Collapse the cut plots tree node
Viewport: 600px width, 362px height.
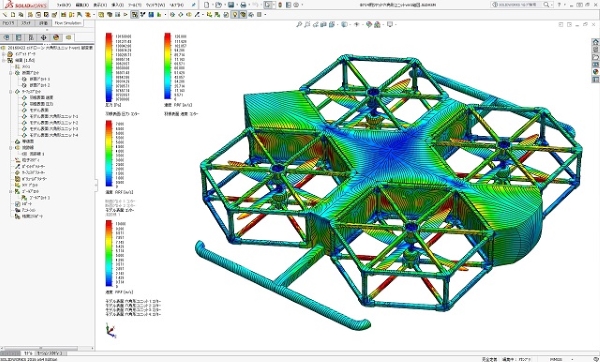(x=11, y=73)
